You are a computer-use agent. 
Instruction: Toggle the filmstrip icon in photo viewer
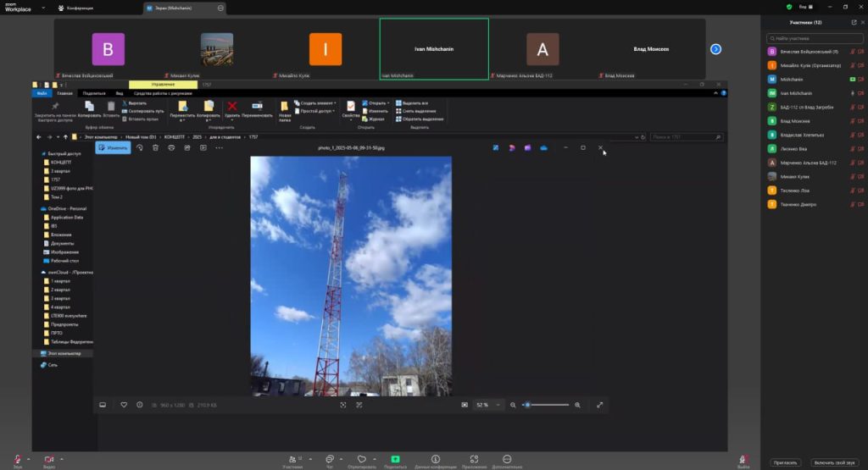pos(103,405)
